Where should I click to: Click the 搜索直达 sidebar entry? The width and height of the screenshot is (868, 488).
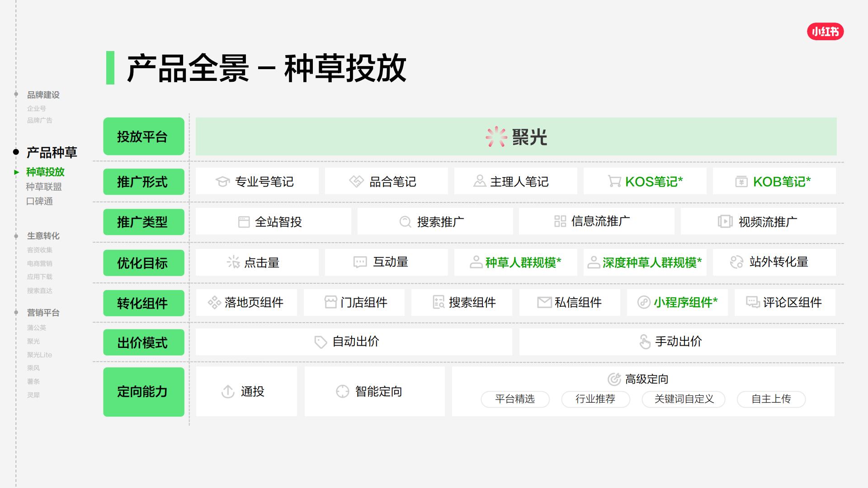(x=40, y=291)
